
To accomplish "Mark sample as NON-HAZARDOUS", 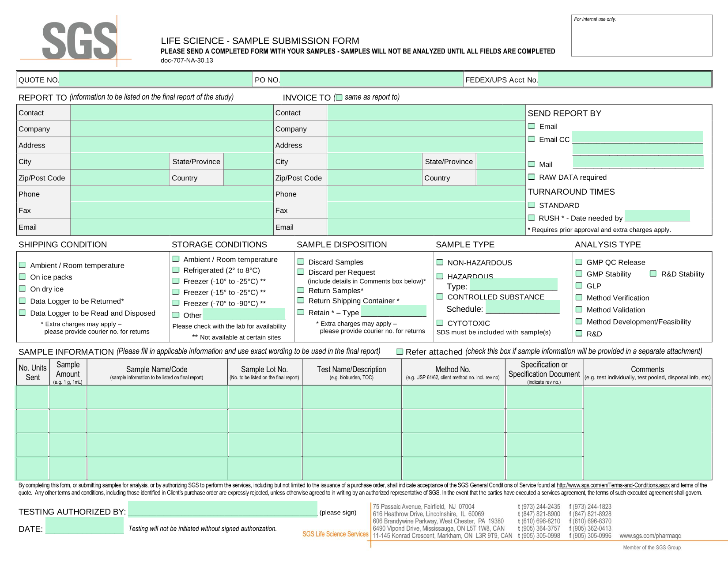I will click(x=440, y=262).
